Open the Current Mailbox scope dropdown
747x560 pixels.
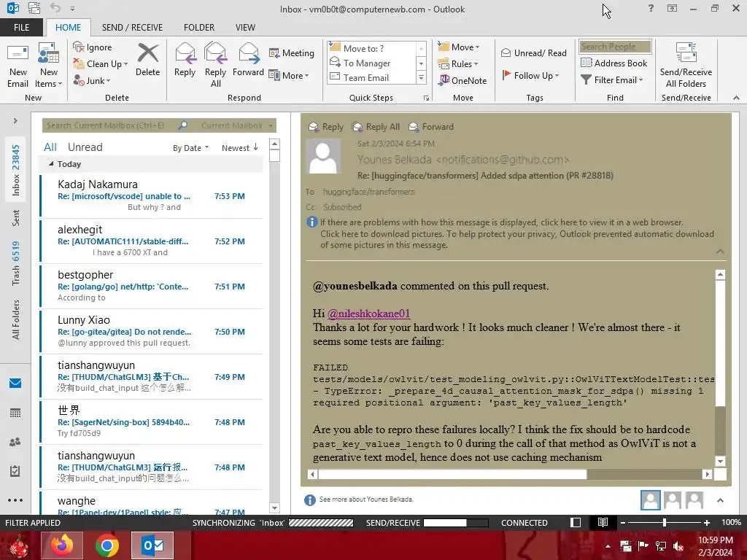click(x=237, y=125)
